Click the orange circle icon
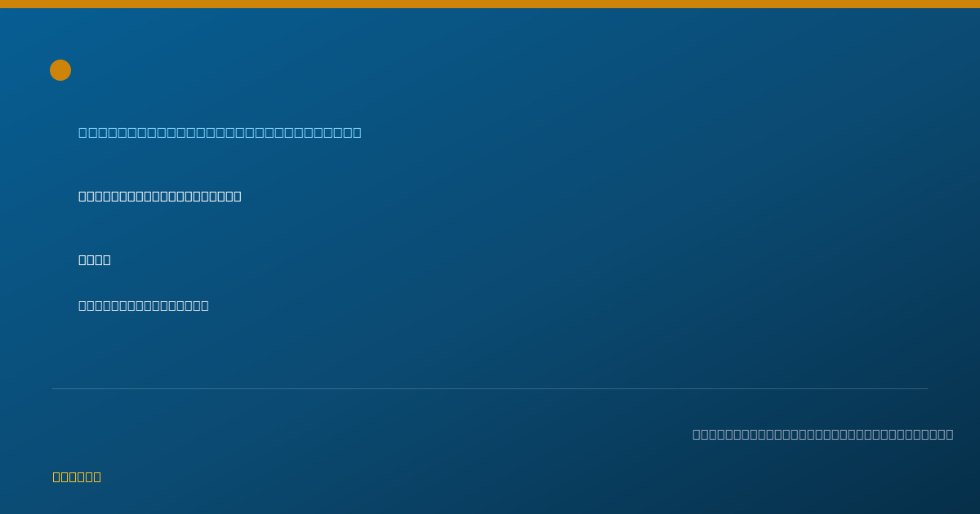The width and height of the screenshot is (980, 514). pos(60,70)
